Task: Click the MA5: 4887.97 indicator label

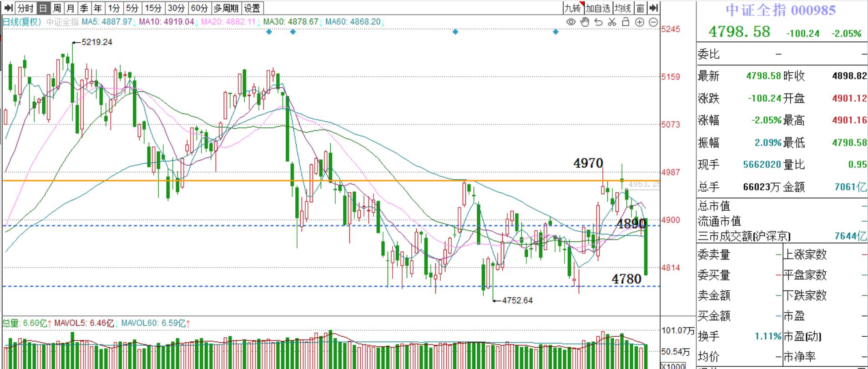Action: [x=108, y=22]
